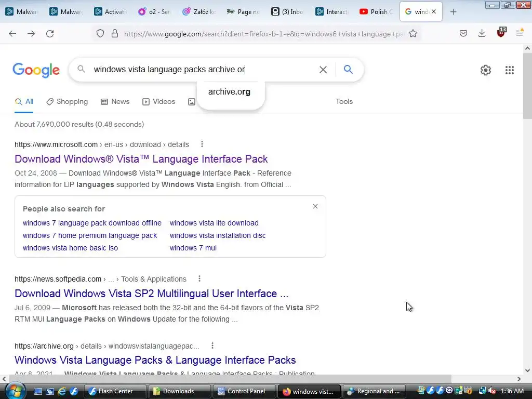
Task: Click the network tray icon
Action: tap(482, 391)
